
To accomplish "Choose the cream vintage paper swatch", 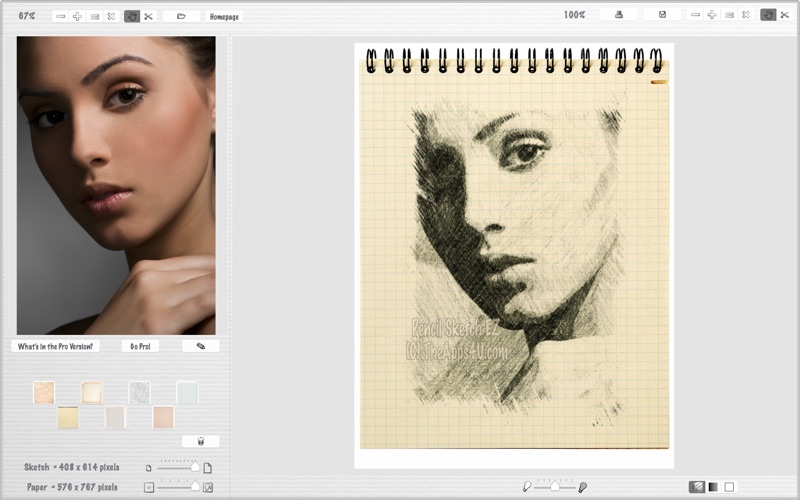I will tap(92, 393).
